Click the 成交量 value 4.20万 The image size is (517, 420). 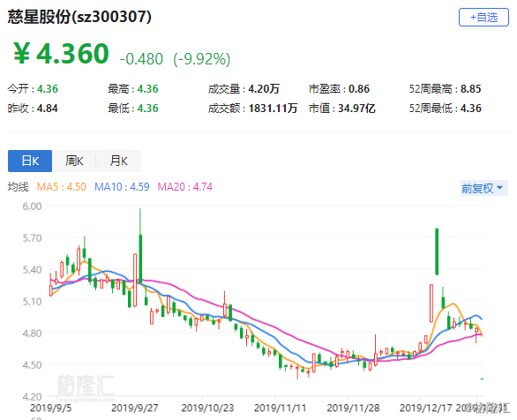[x=264, y=89]
